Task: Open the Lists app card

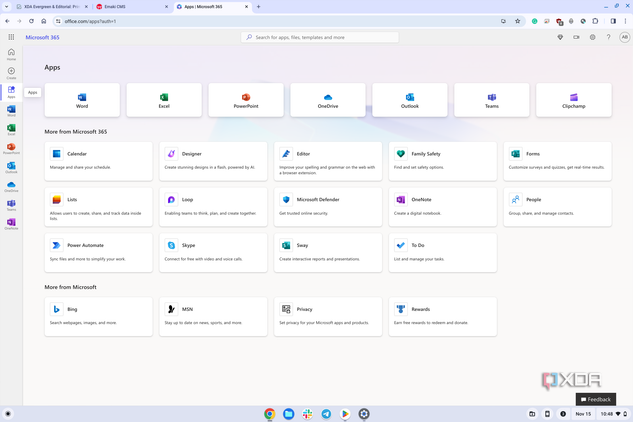Action: [99, 207]
